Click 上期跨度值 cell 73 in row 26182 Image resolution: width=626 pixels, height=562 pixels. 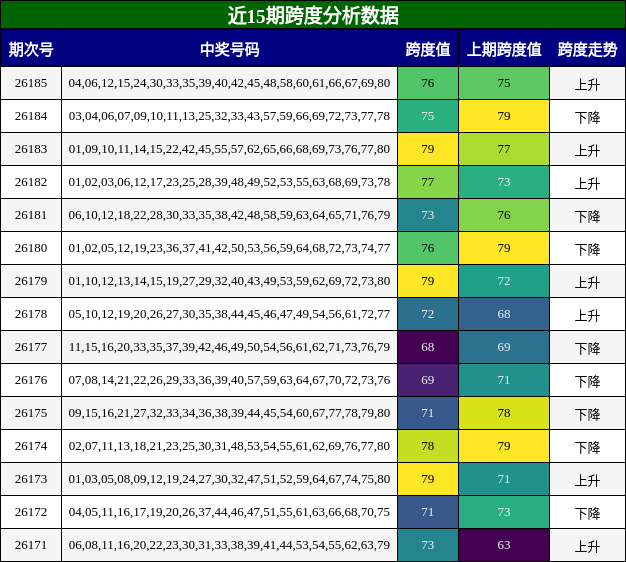pyautogui.click(x=504, y=182)
